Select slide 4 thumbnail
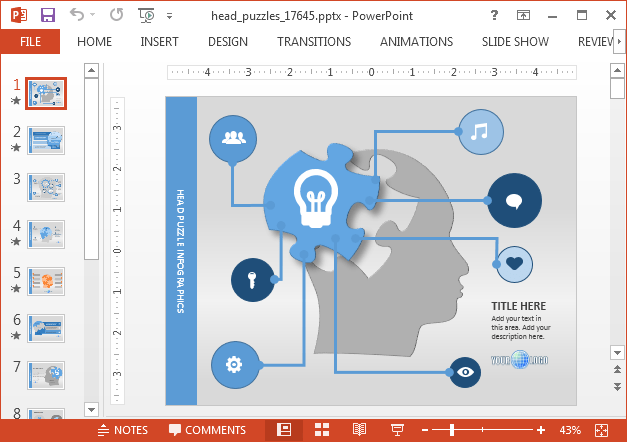627x442 pixels. coord(46,234)
